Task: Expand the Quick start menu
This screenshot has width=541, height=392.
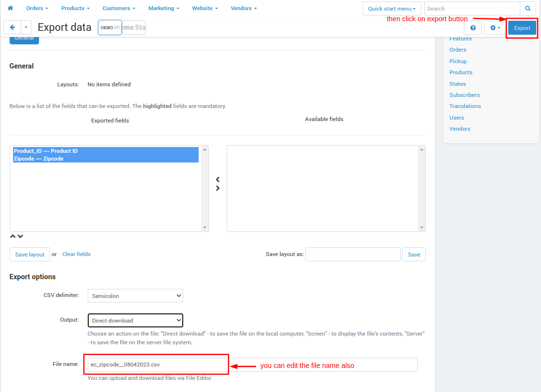Action: point(392,9)
